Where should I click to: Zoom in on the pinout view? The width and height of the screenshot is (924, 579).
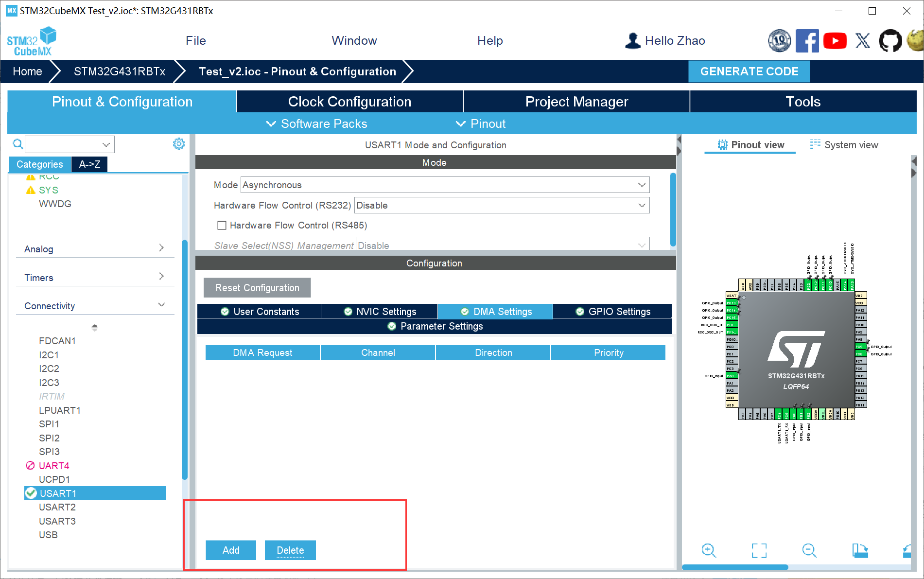point(709,550)
